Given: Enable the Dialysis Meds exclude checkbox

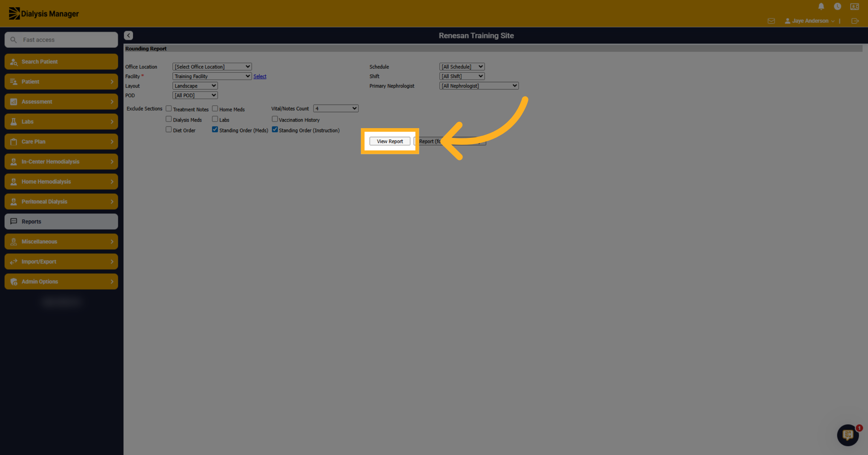Looking at the screenshot, I should pos(169,119).
